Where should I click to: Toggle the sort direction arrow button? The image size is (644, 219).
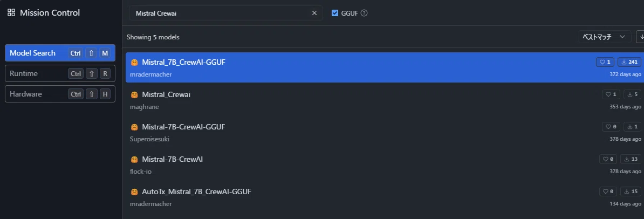pyautogui.click(x=641, y=37)
